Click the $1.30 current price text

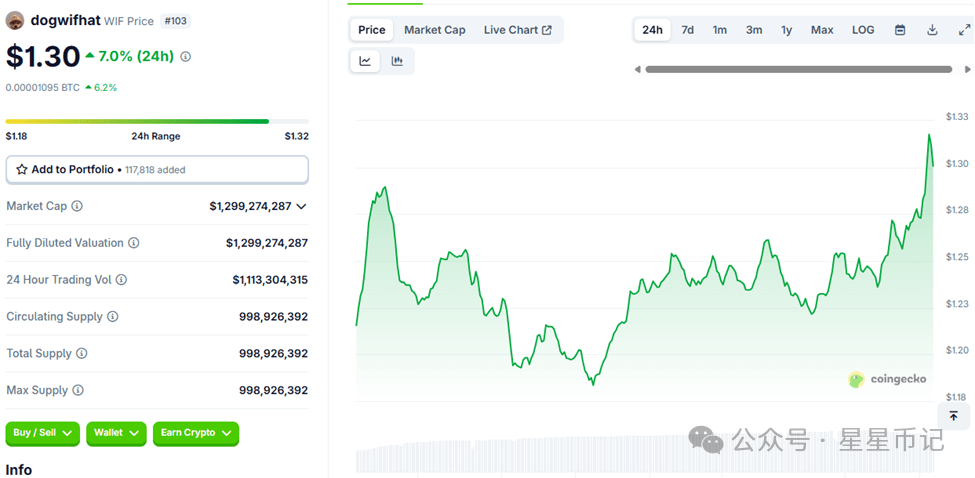click(43, 56)
